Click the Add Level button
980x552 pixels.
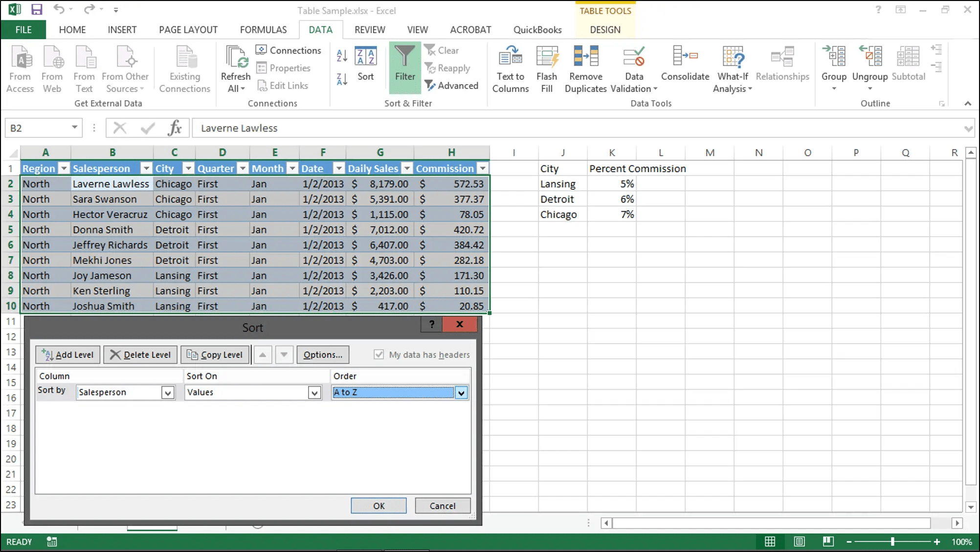[x=68, y=354]
